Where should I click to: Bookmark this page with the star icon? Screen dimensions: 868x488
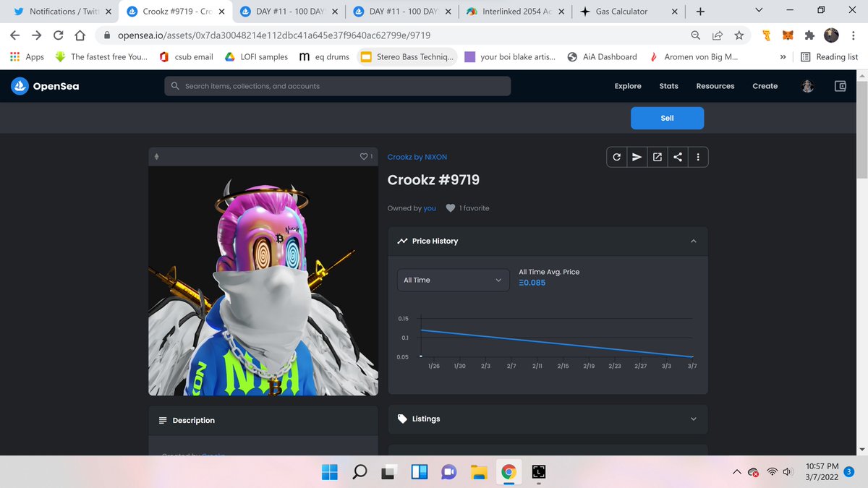[739, 35]
